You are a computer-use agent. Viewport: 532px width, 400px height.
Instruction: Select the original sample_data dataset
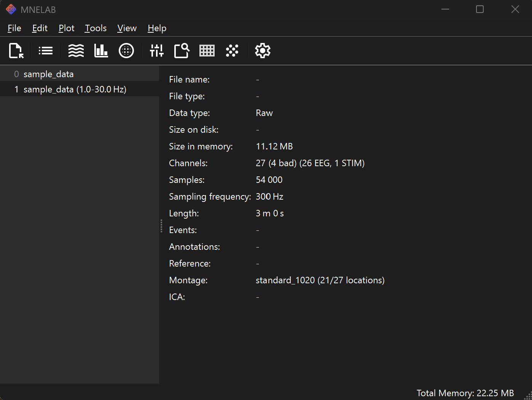pos(48,74)
